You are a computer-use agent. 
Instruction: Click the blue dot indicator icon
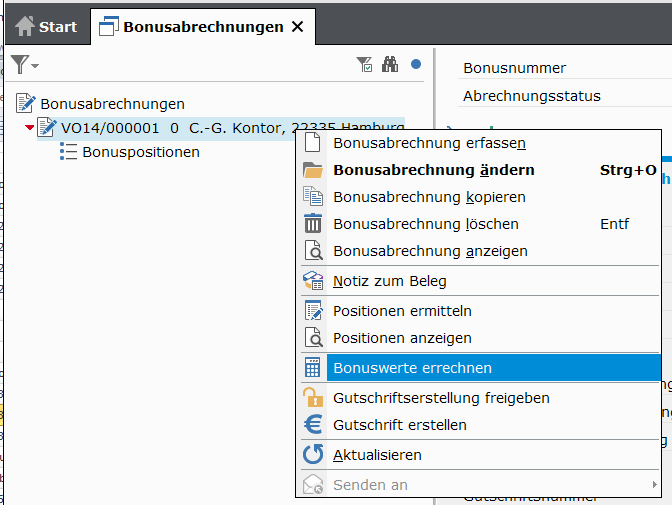pyautogui.click(x=416, y=64)
